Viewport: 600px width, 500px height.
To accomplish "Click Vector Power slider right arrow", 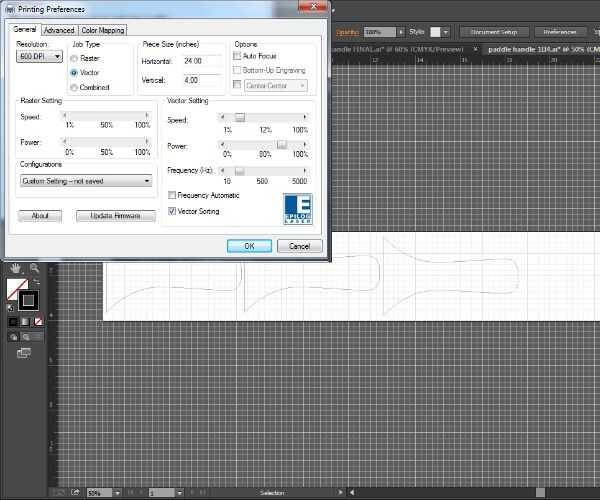I will 305,144.
